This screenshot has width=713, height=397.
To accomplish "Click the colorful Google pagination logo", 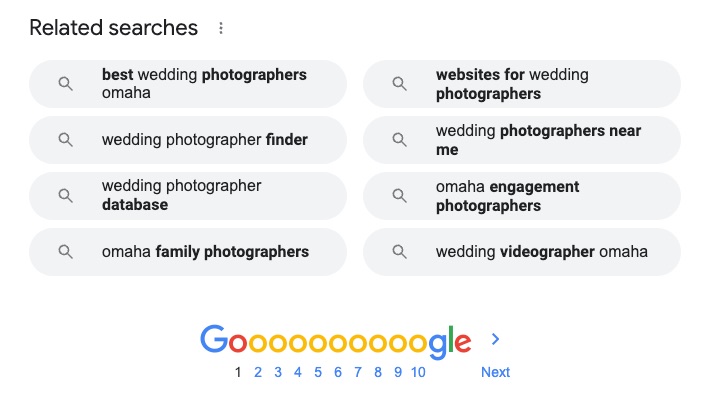I will (x=336, y=341).
